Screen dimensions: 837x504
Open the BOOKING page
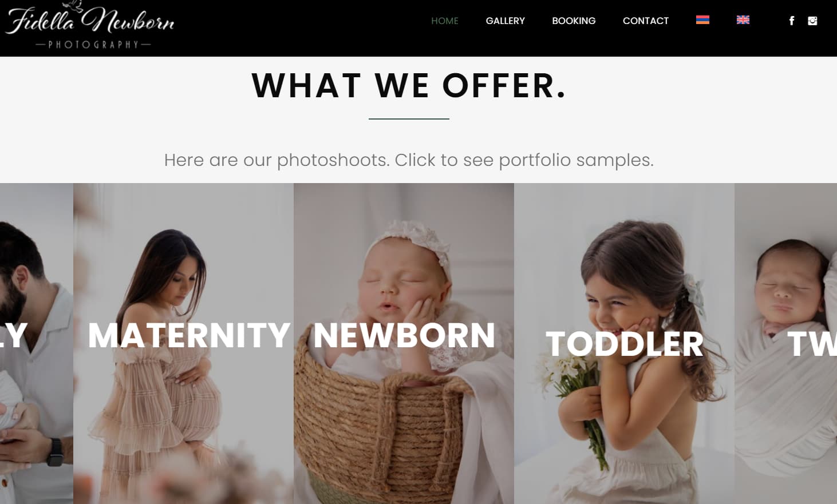pyautogui.click(x=574, y=21)
